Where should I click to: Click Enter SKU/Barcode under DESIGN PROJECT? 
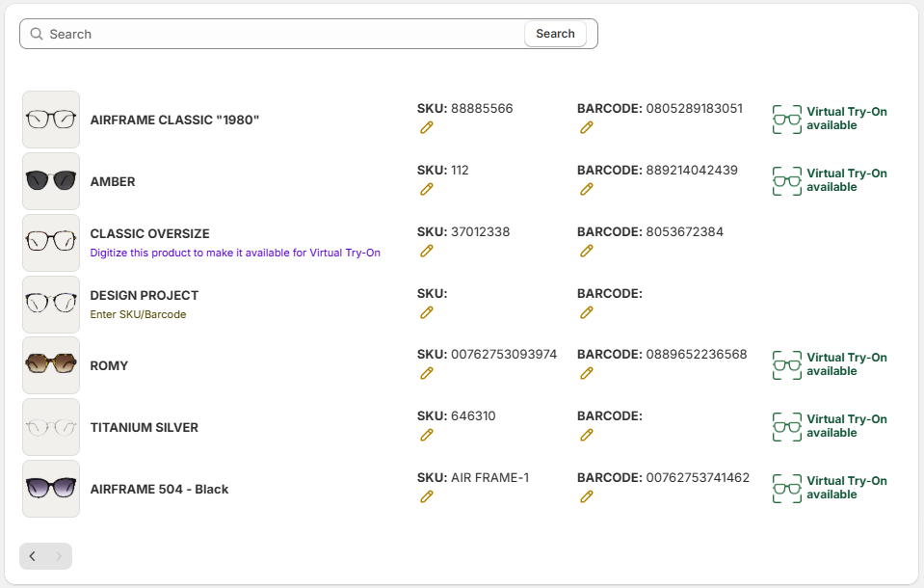[x=138, y=314]
